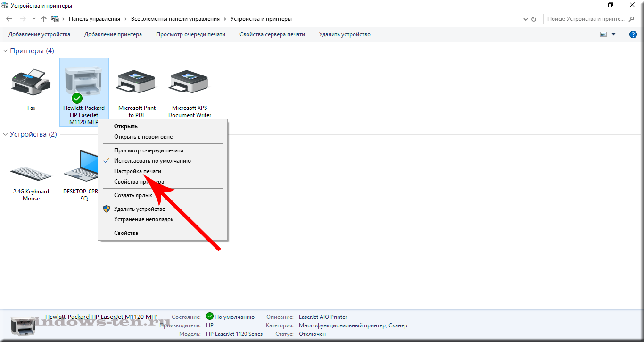Refresh the address bar view
Viewport: 644px width, 342px height.
534,19
